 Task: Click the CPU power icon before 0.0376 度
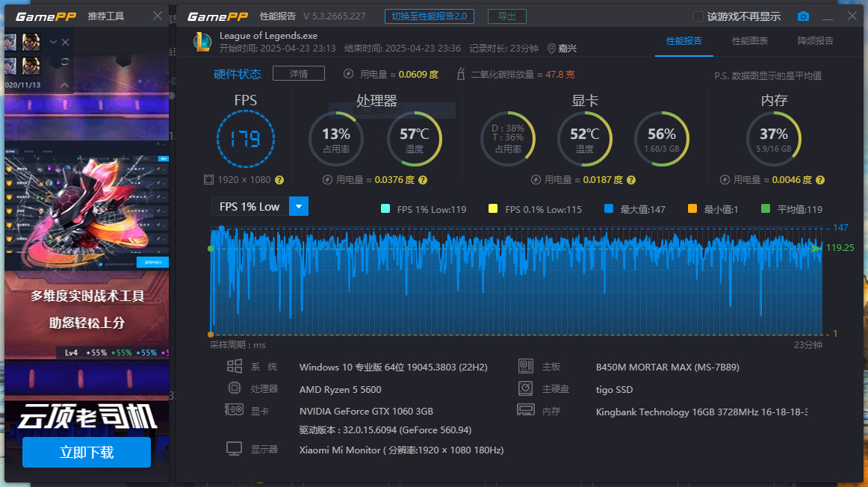[327, 180]
